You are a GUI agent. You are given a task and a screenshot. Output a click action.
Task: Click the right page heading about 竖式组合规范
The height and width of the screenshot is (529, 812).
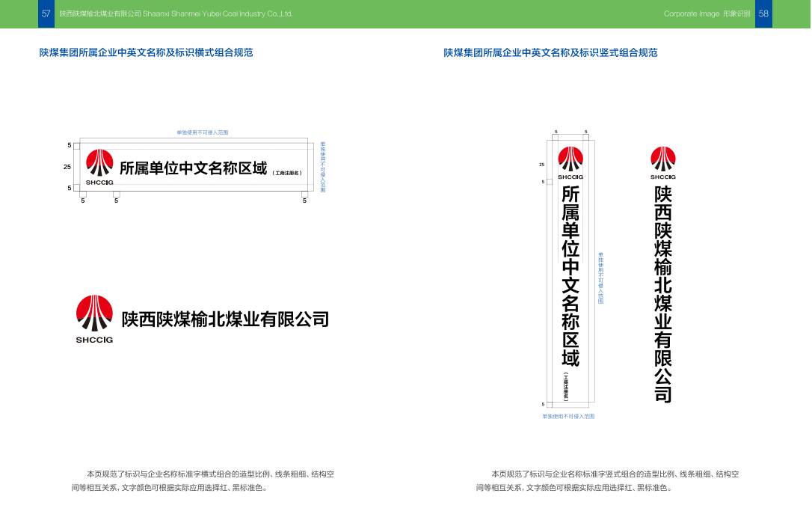point(550,52)
